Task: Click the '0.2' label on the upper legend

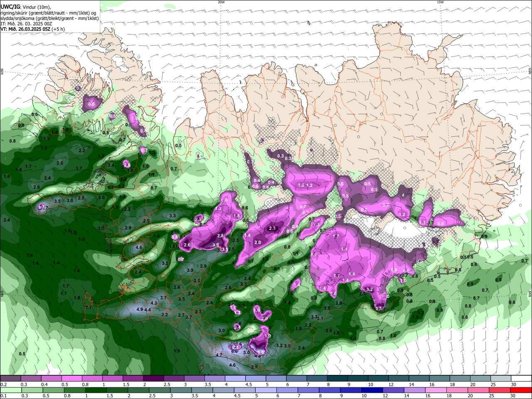Action: (4, 384)
